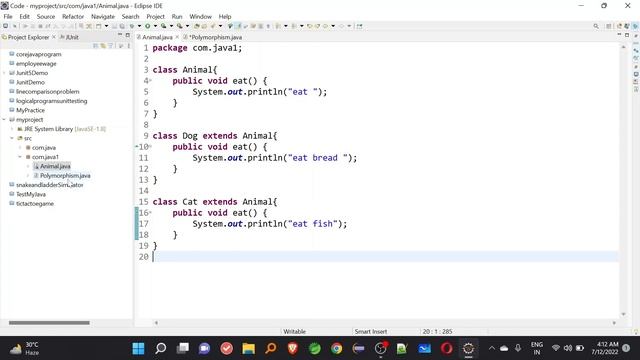
Task: Click the Writable status field
Action: (295, 331)
